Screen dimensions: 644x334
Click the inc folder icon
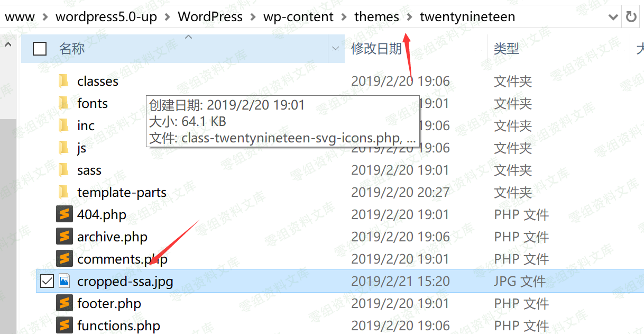pos(64,125)
